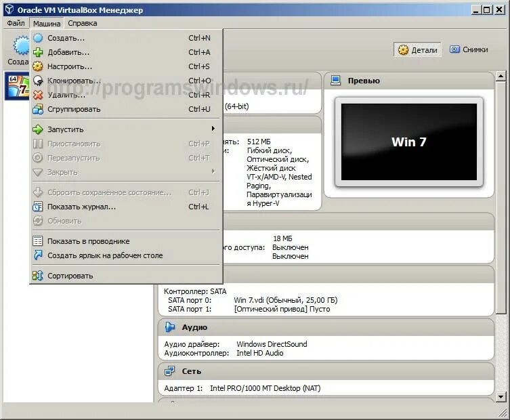Click the scrollbar up arrow
The height and width of the screenshot is (420, 510).
click(501, 77)
